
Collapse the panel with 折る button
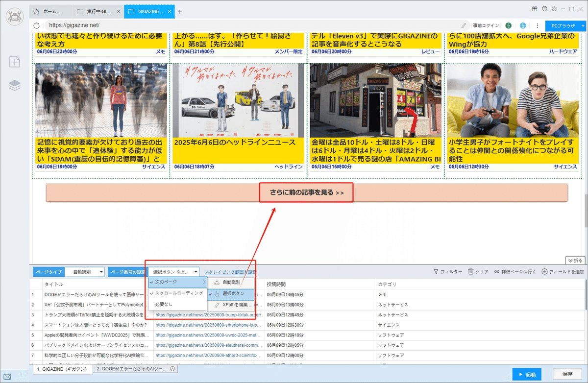point(575,260)
